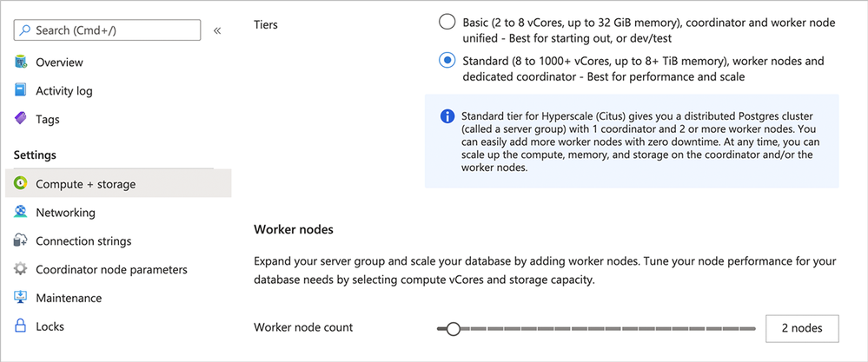
Task: Click the Locks padlock icon
Action: click(x=21, y=327)
